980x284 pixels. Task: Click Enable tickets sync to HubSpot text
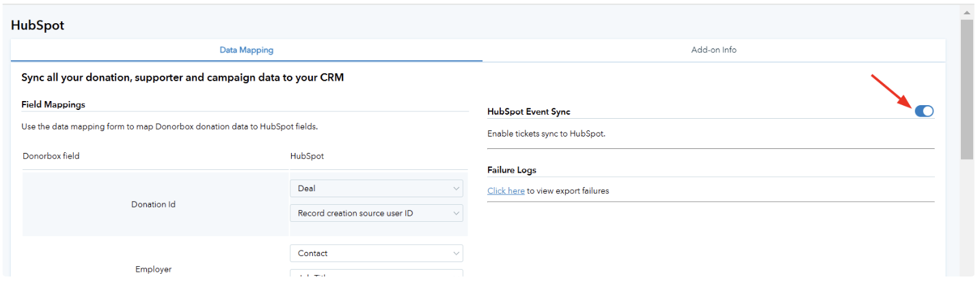[x=546, y=134]
